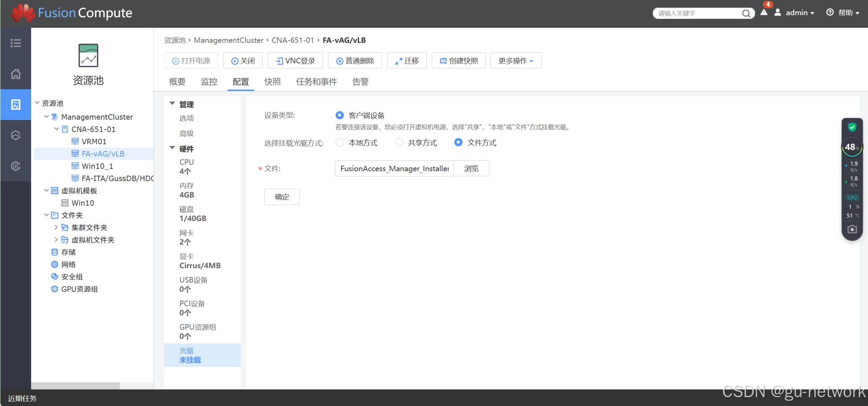Open the cube-shaped sidebar icon below resource pool

[x=15, y=135]
